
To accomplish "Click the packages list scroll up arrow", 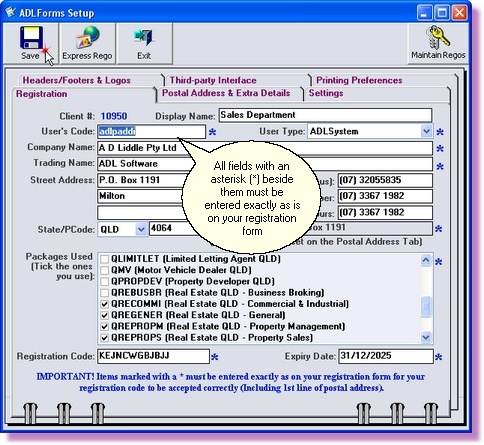I will (426, 260).
